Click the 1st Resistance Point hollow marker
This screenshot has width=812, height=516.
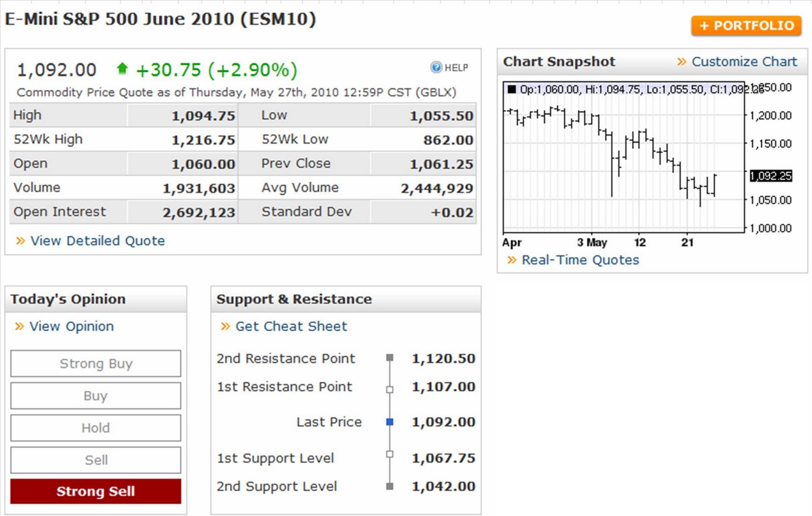pyautogui.click(x=390, y=390)
